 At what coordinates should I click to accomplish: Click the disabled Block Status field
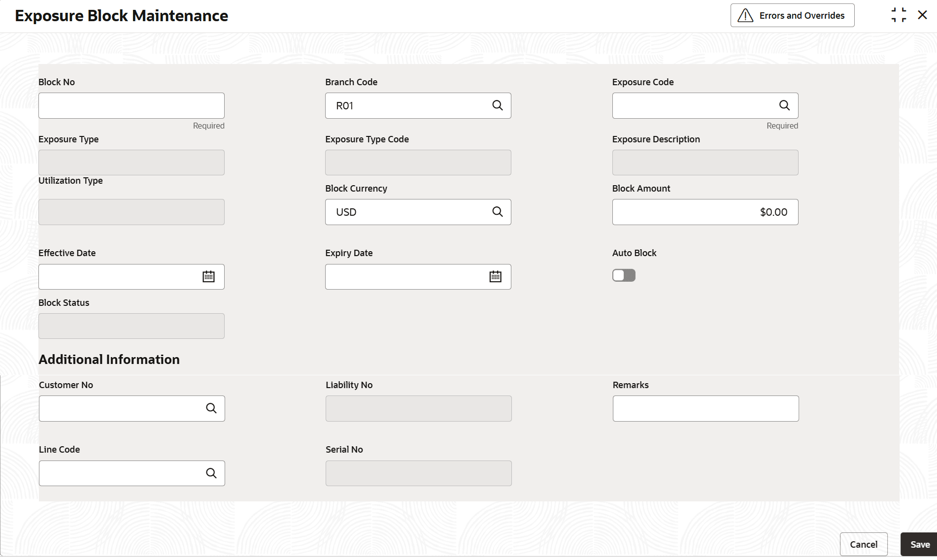[x=132, y=326]
